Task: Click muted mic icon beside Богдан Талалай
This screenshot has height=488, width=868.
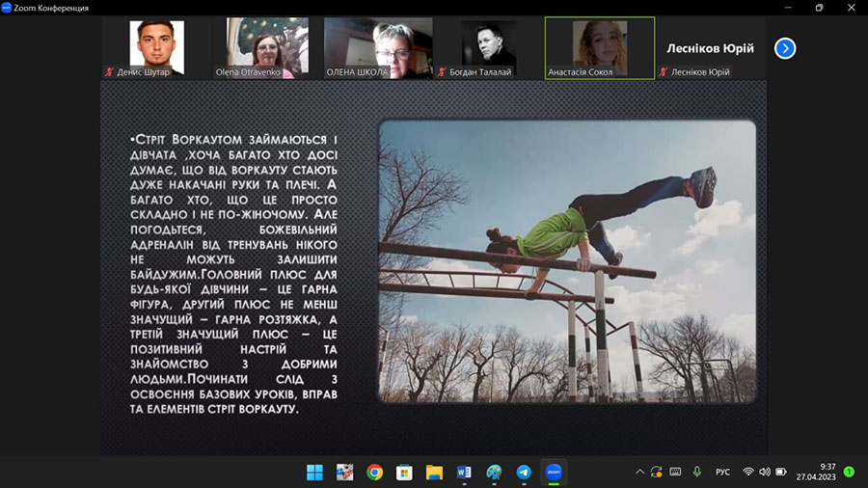Action: pyautogui.click(x=442, y=72)
